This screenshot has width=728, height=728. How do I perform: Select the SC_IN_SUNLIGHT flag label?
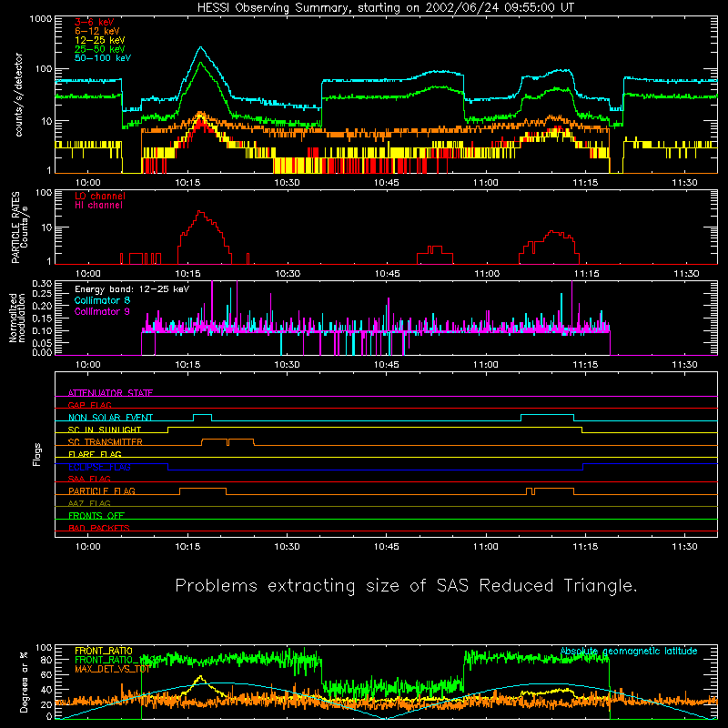105,430
